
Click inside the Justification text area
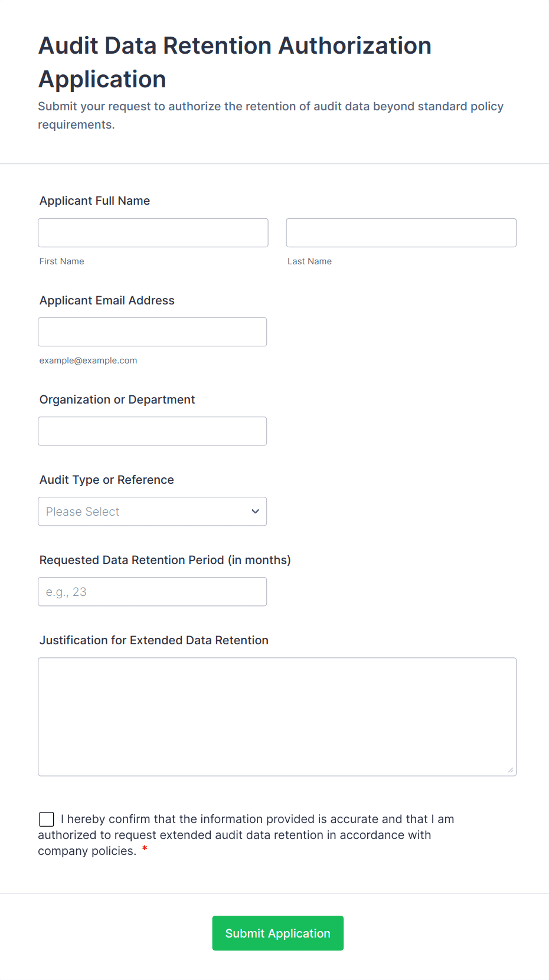pyautogui.click(x=277, y=716)
